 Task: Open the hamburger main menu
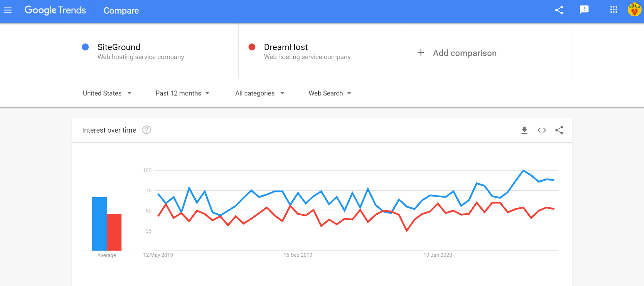8,10
